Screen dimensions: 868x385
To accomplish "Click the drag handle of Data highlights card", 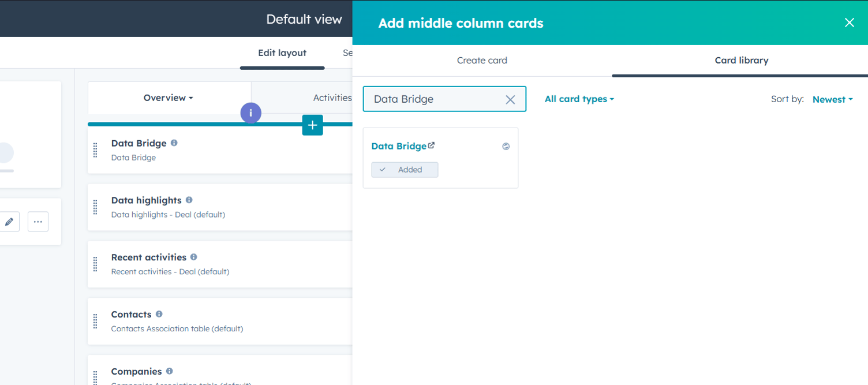I will coord(95,207).
